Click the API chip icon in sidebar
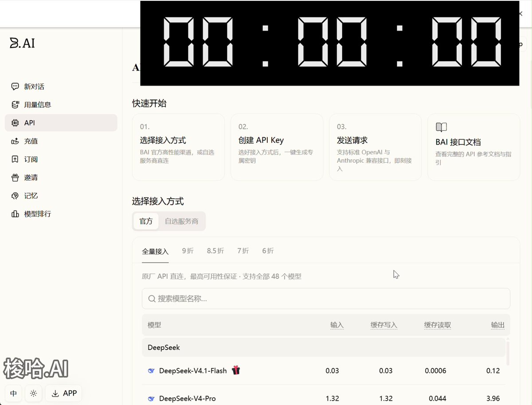The height and width of the screenshot is (405, 532). (15, 123)
